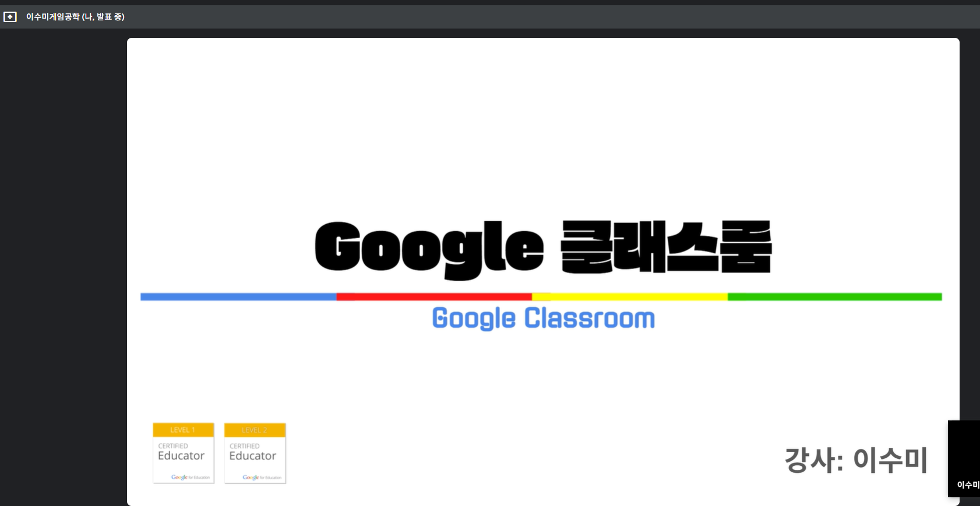
Task: Click the Level 2 Certified Educator badge
Action: pos(255,453)
